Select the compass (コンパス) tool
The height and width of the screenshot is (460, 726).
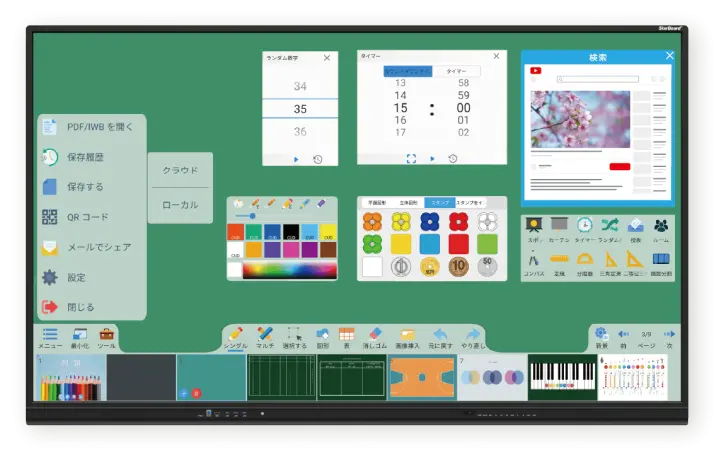point(535,262)
